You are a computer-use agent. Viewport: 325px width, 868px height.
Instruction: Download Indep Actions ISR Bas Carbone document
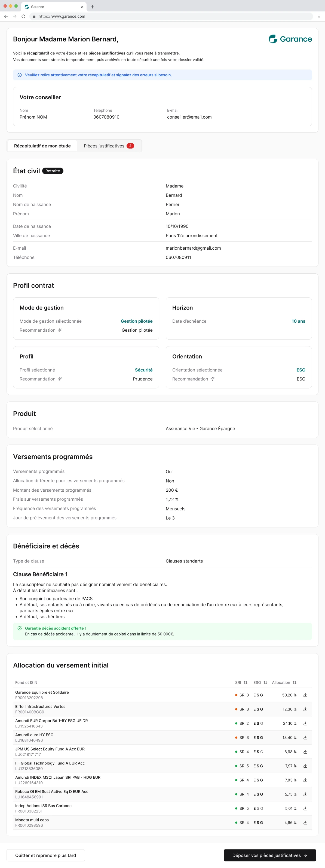click(305, 808)
